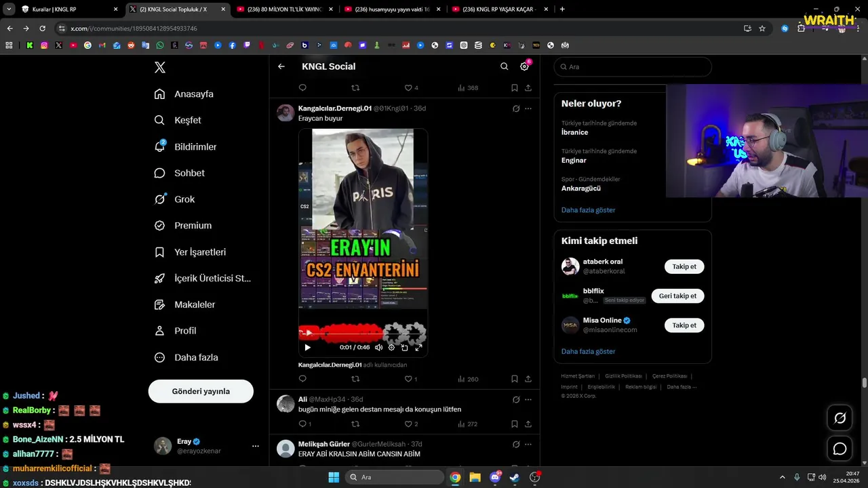868x488 pixels.
Task: Click the Gönderi yayınla button
Action: coord(201,391)
